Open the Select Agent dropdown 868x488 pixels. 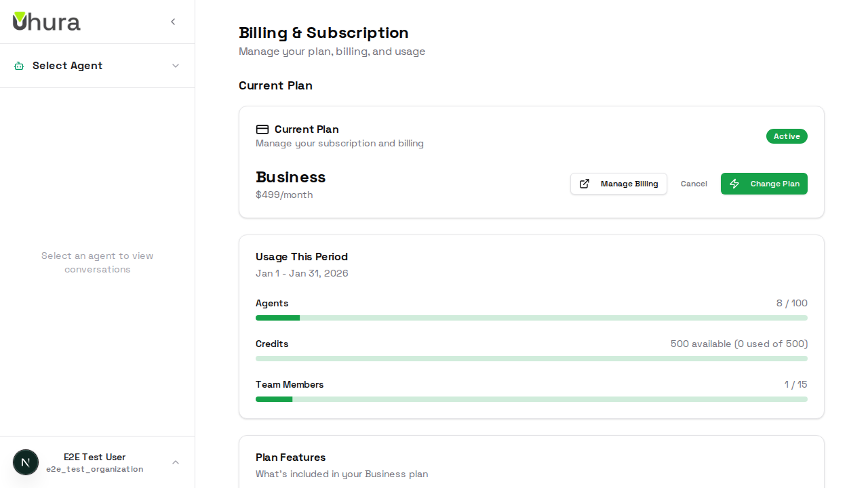(x=67, y=66)
